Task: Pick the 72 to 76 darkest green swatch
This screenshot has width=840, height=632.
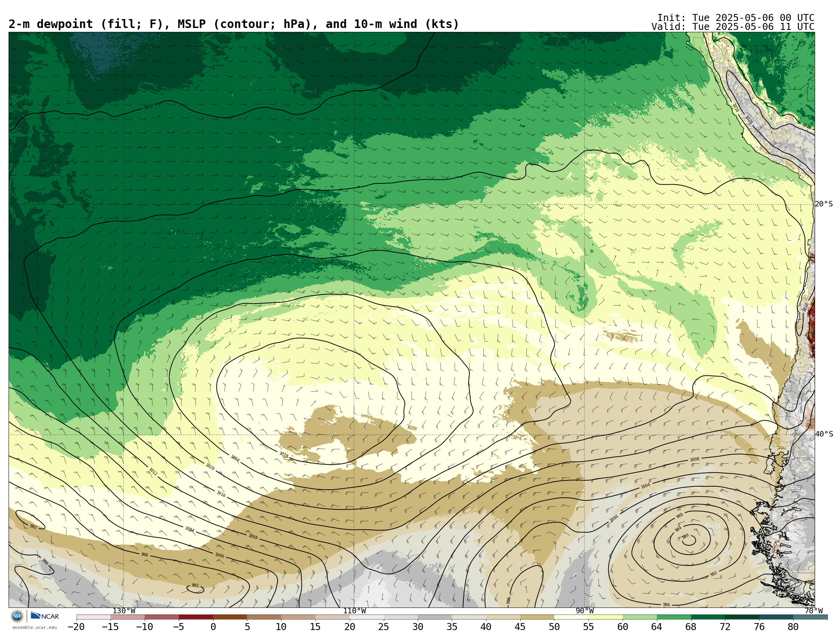Action: [742, 617]
